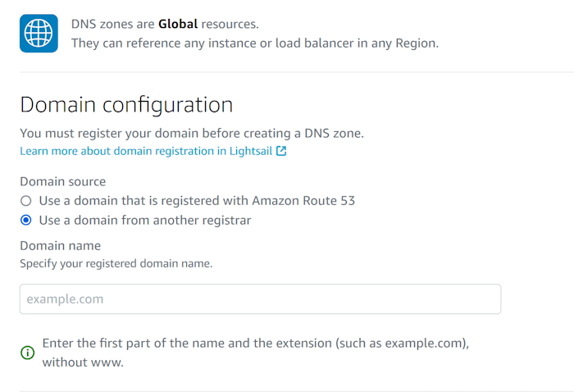The height and width of the screenshot is (392, 574).
Task: Click the 'DNS zones are' text
Action: 113,25
